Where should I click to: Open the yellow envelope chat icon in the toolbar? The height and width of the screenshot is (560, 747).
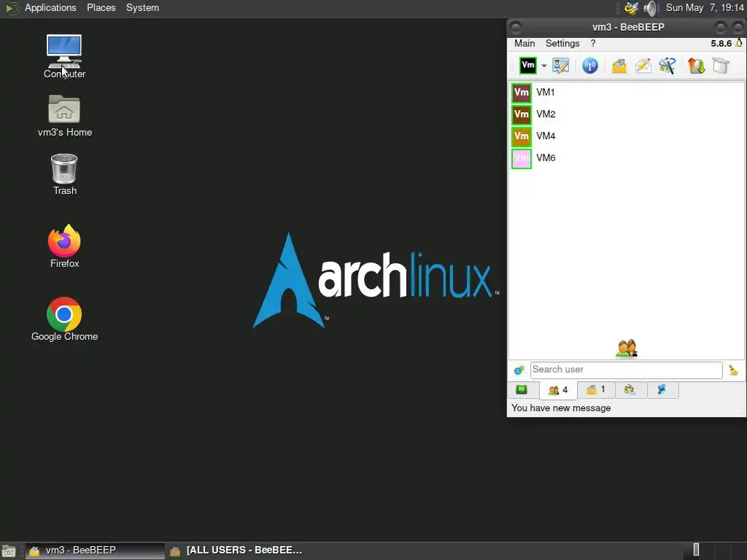[x=619, y=66]
